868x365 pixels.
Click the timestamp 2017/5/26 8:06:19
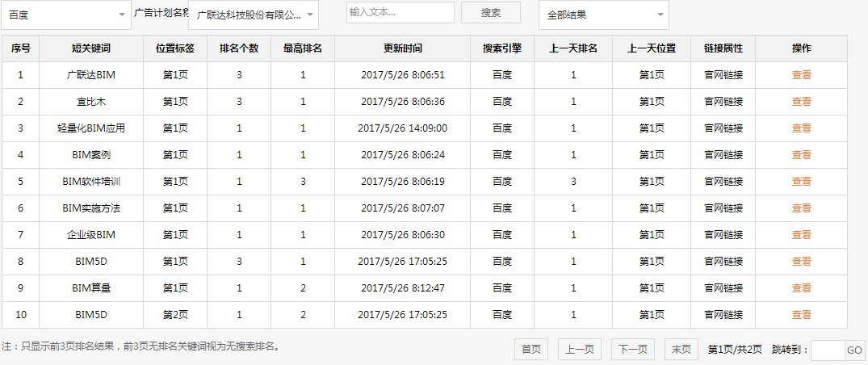(402, 181)
